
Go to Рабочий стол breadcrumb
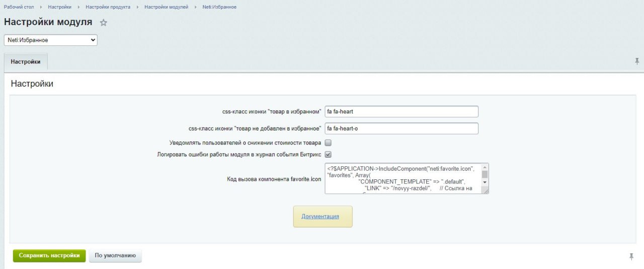pos(19,7)
